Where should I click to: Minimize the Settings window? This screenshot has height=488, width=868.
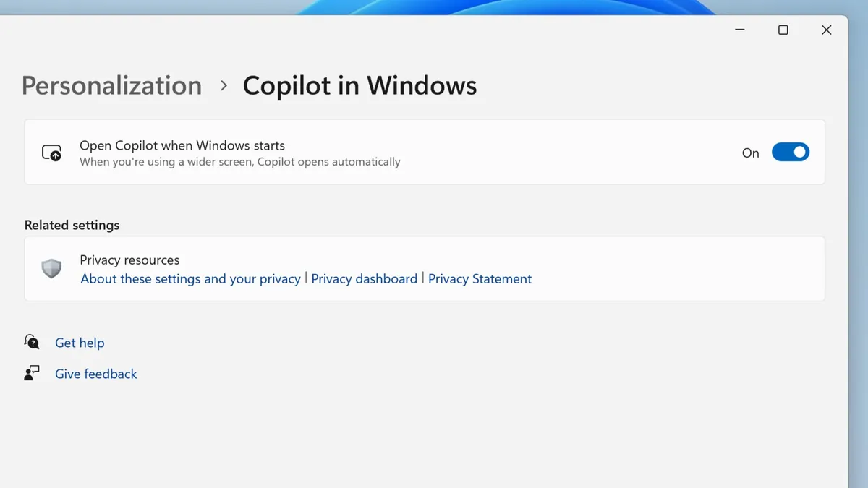coord(740,30)
